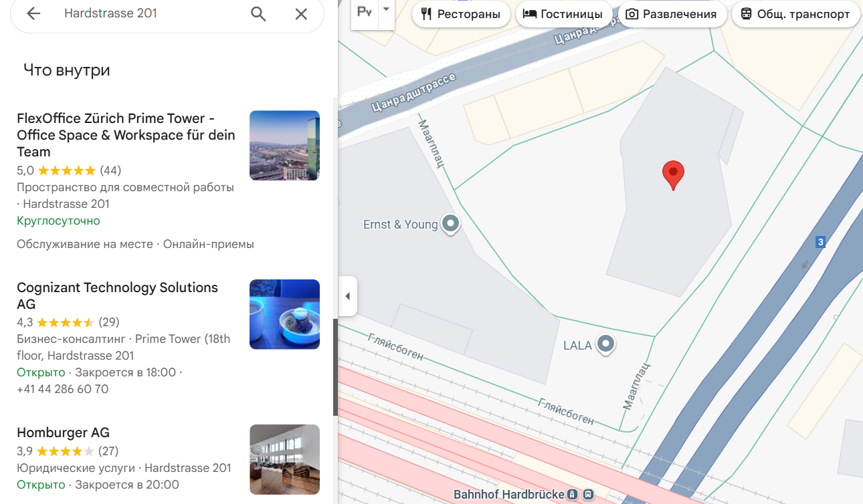Click the Обслуживание на месте text

tap(85, 244)
